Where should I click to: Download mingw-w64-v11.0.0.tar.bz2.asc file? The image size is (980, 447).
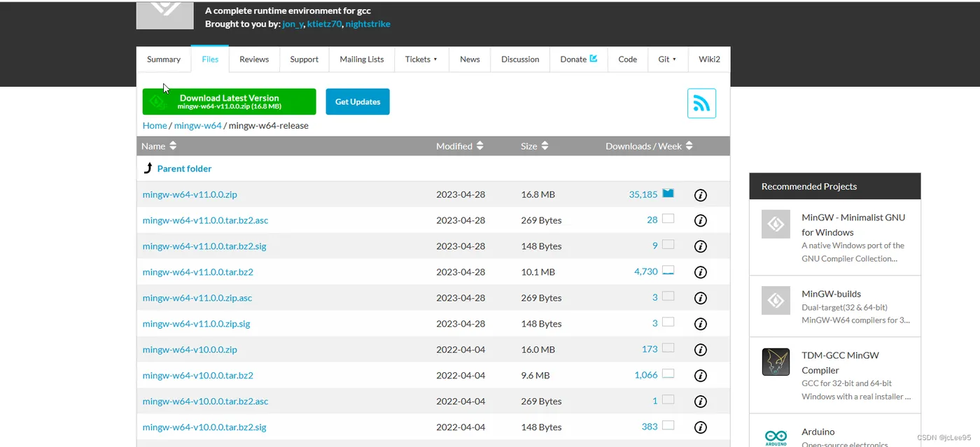click(x=205, y=220)
